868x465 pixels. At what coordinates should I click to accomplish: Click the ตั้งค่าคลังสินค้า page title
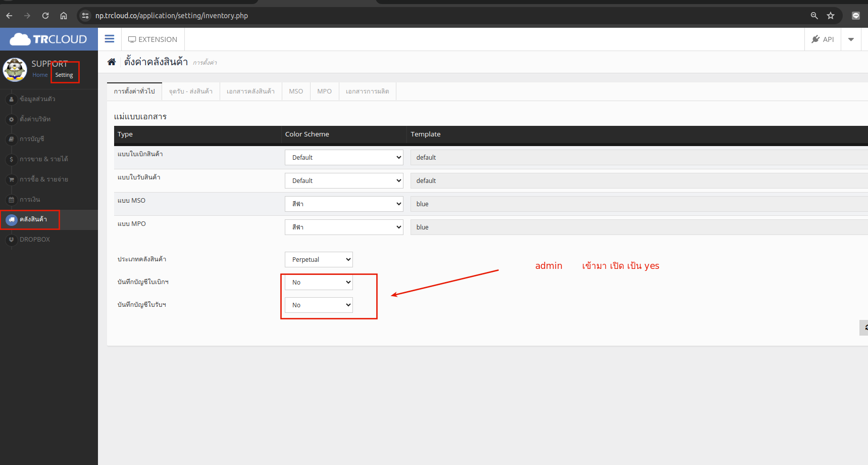tap(156, 62)
